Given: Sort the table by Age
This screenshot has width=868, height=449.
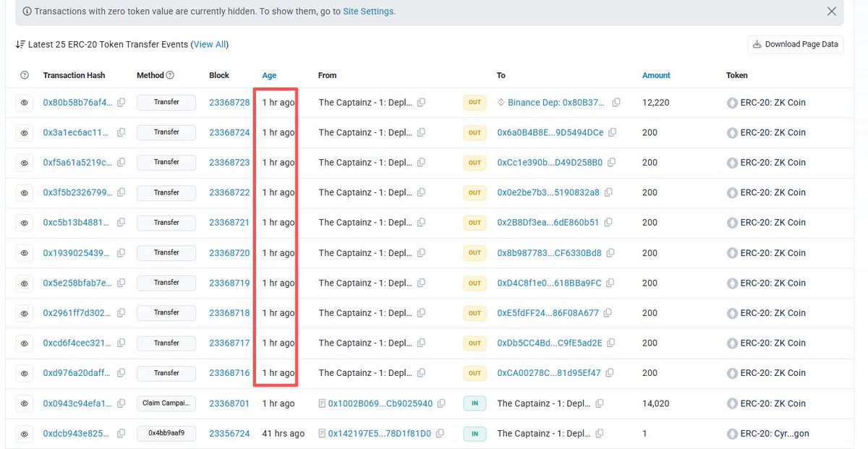Looking at the screenshot, I should tap(268, 75).
